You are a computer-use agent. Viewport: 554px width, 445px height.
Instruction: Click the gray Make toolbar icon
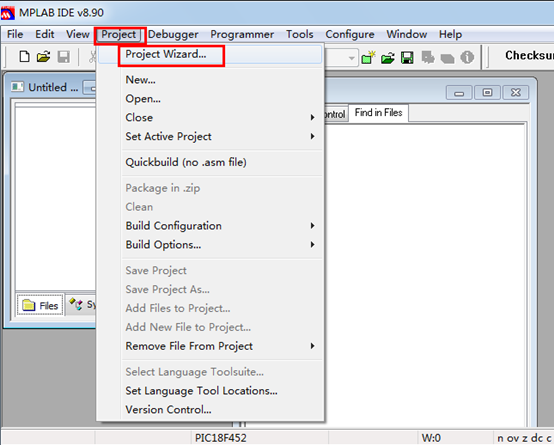(x=447, y=58)
